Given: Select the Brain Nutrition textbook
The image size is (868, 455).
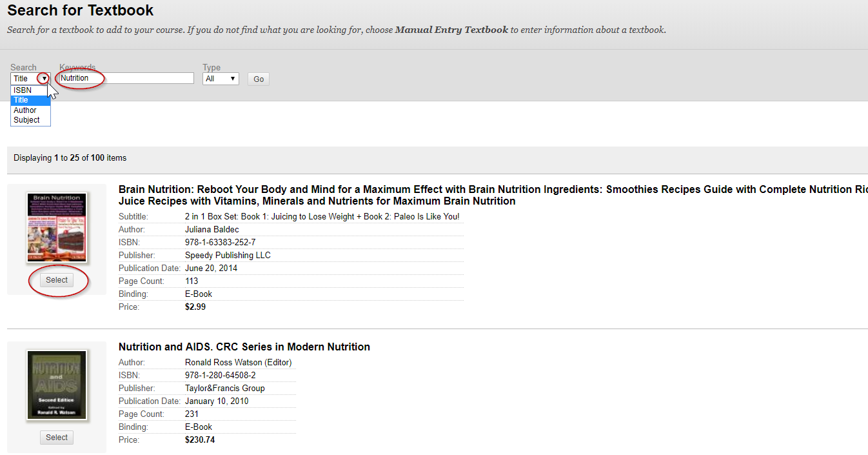Looking at the screenshot, I should click(x=57, y=280).
